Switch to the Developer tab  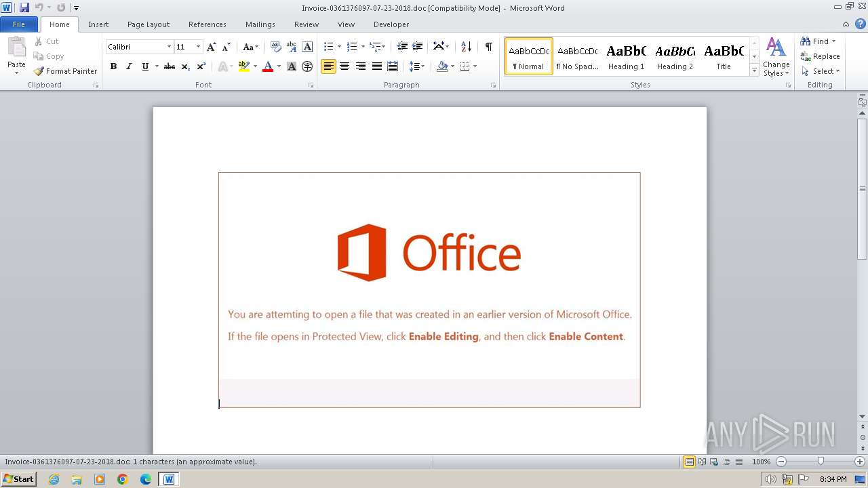tap(391, 24)
